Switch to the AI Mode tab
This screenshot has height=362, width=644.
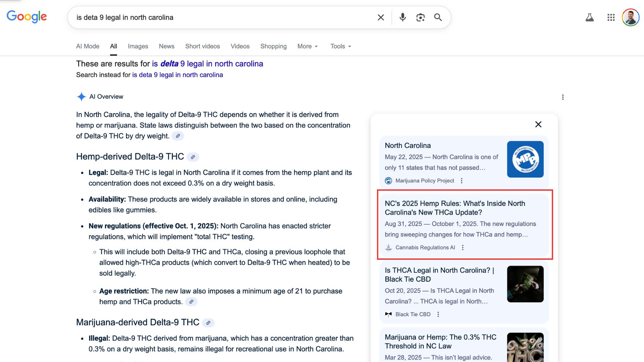pos(88,46)
